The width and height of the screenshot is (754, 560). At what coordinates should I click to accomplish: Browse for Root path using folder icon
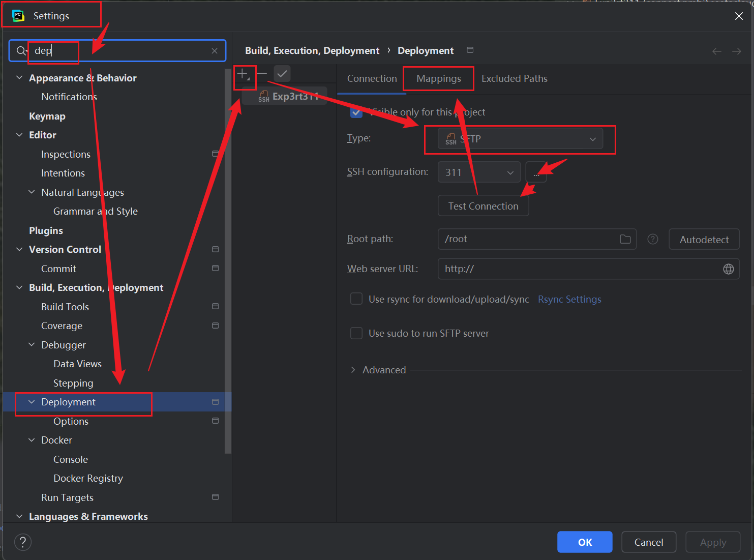pyautogui.click(x=625, y=239)
